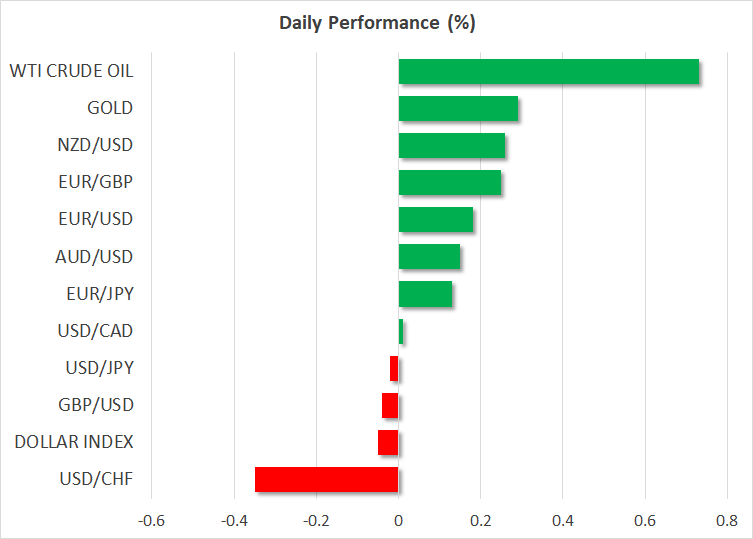
Task: Click the EUR/USD green bar
Action: coord(436,220)
